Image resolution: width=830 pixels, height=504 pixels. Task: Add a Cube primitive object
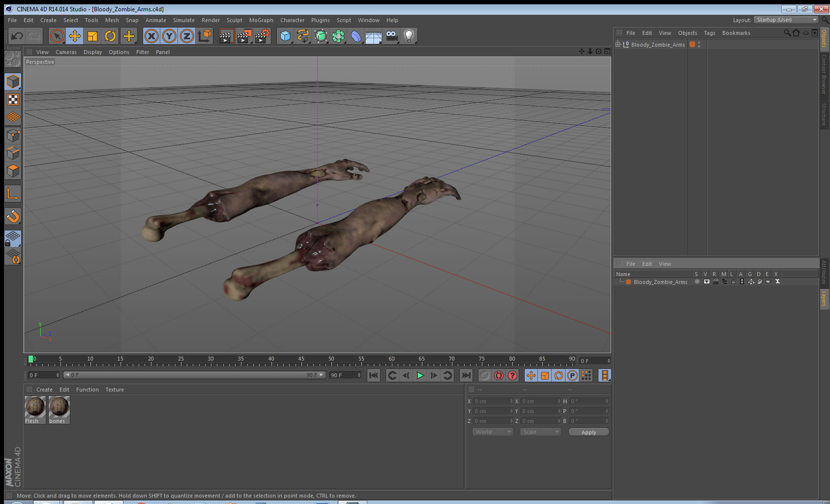coord(285,36)
